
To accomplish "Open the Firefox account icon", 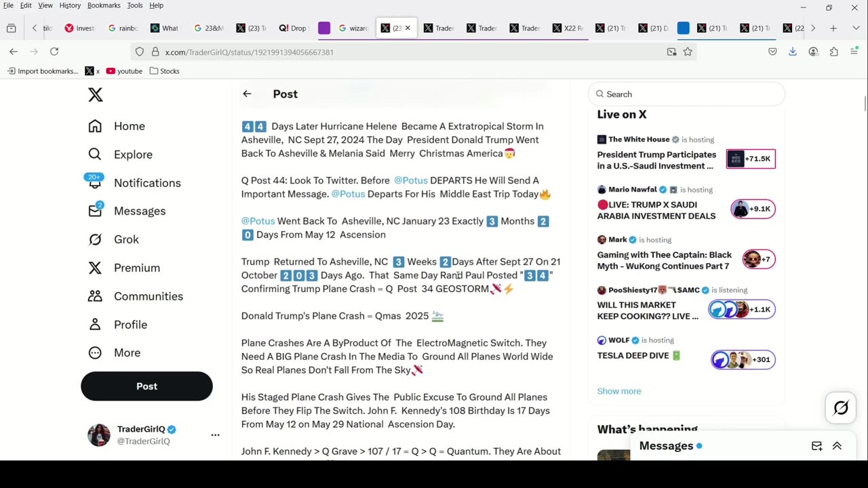I will [813, 52].
